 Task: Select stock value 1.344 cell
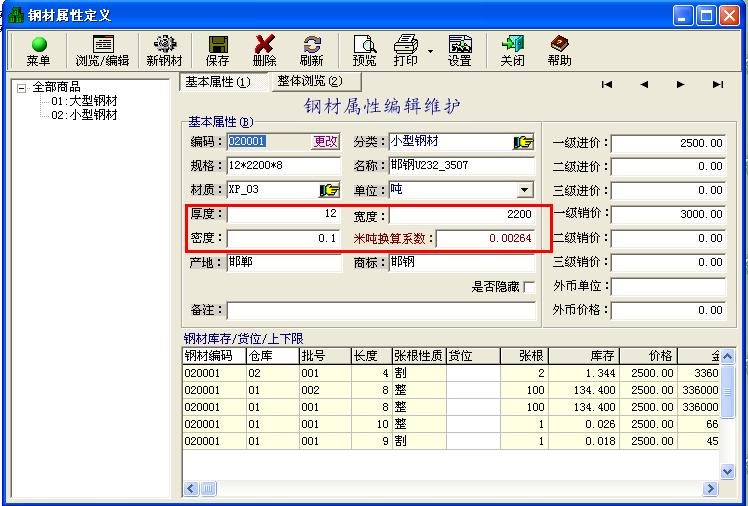[584, 373]
